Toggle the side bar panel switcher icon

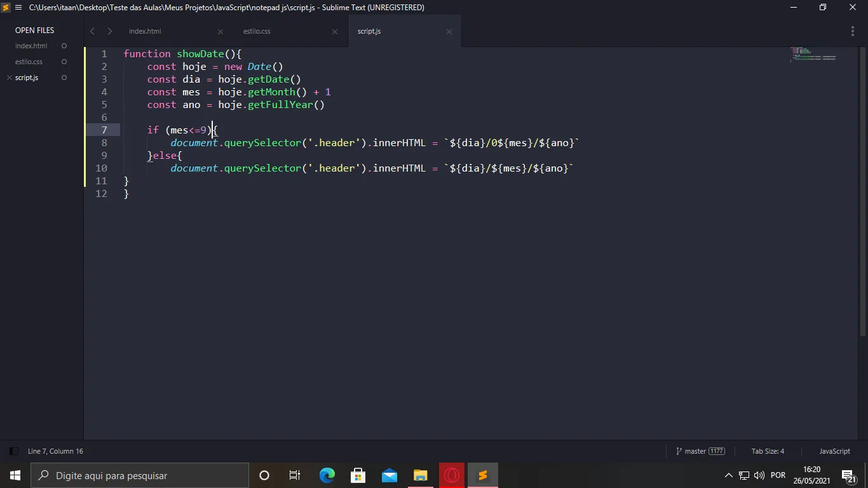13,451
